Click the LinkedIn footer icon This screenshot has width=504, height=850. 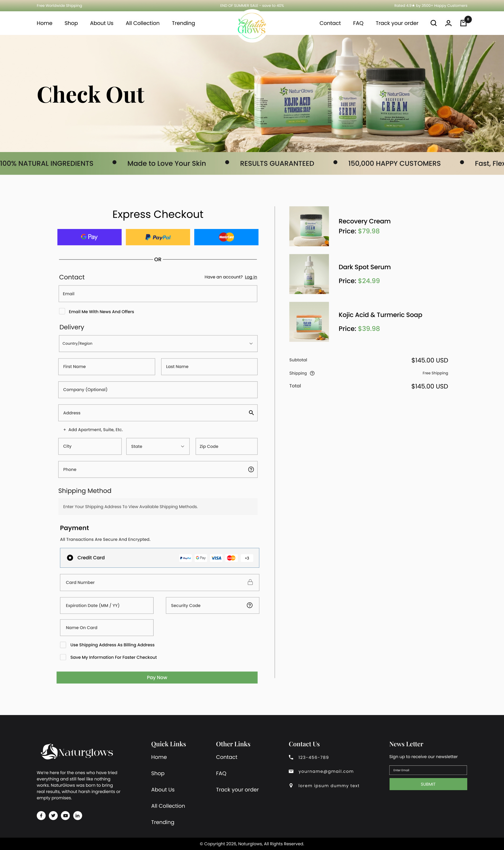click(77, 815)
